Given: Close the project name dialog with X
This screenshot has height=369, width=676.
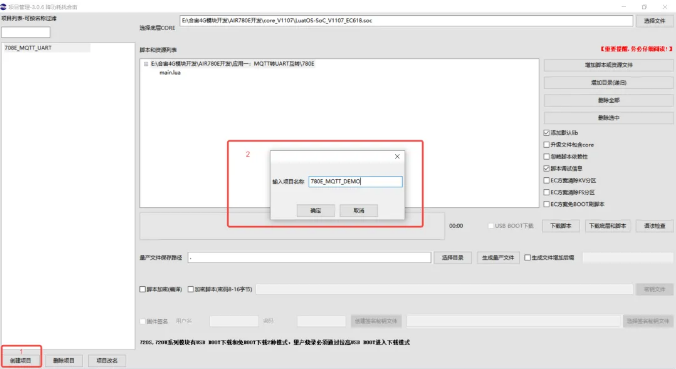Looking at the screenshot, I should point(397,156).
